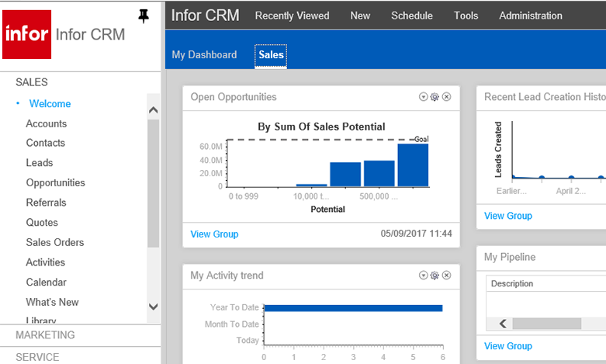
Task: Click View Group link under Open Opportunities
Action: pos(214,234)
